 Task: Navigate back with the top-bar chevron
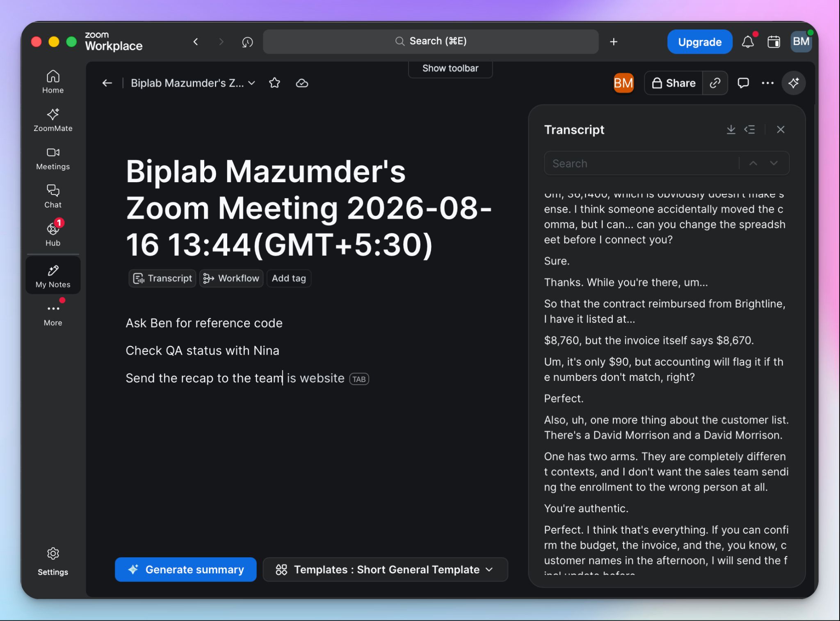point(196,41)
